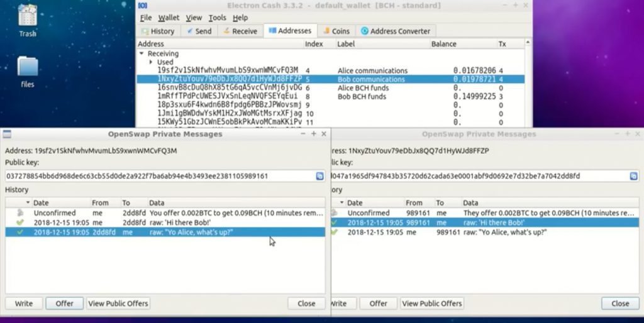Open the files folder on desktop
The height and width of the screenshot is (323, 644).
click(x=27, y=69)
